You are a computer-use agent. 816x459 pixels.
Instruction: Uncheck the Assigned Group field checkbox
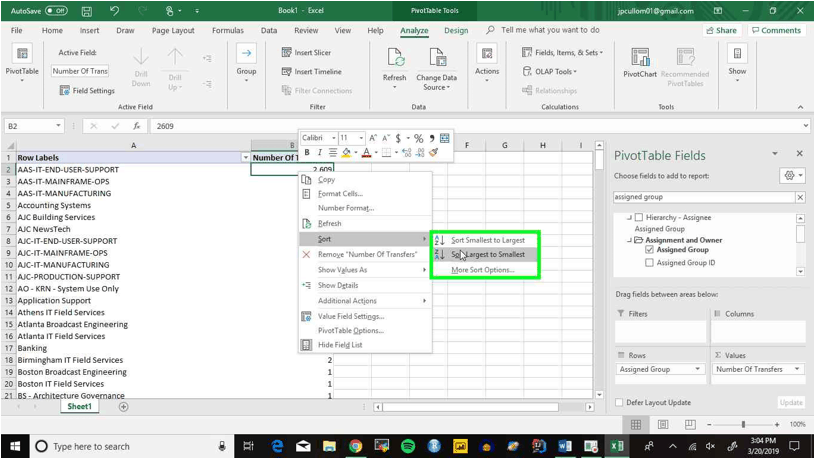(649, 250)
